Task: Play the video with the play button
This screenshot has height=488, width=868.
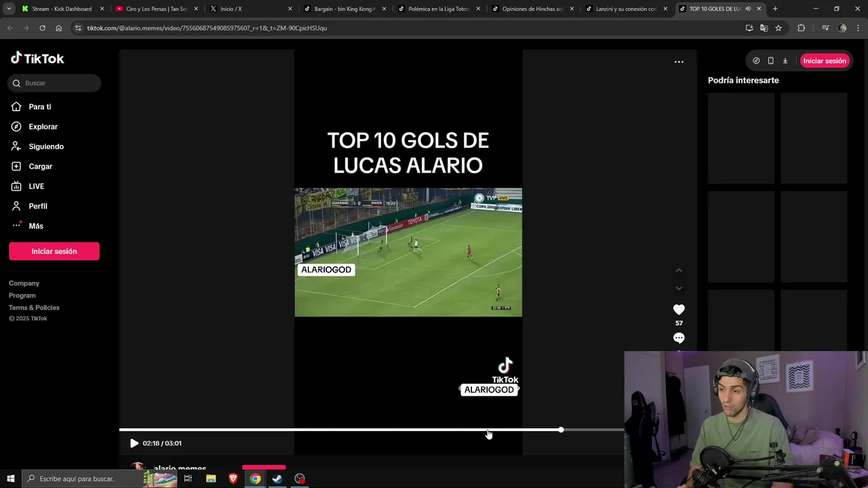Action: point(134,443)
